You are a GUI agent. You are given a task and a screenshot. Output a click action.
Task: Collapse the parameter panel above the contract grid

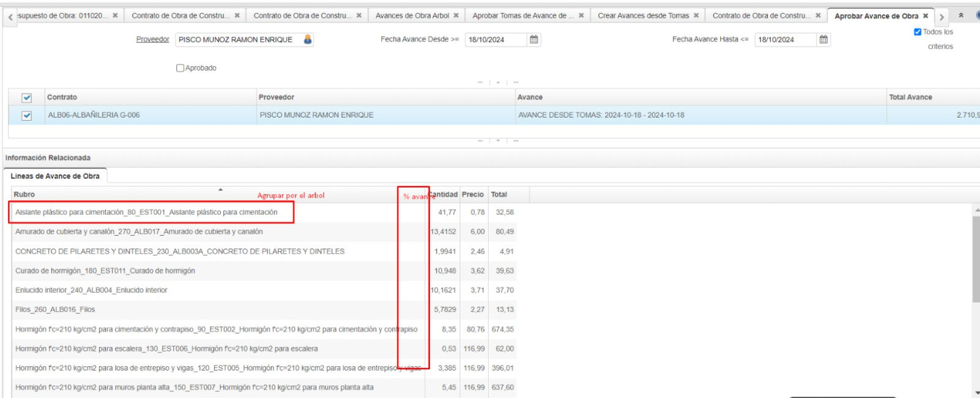[x=498, y=82]
